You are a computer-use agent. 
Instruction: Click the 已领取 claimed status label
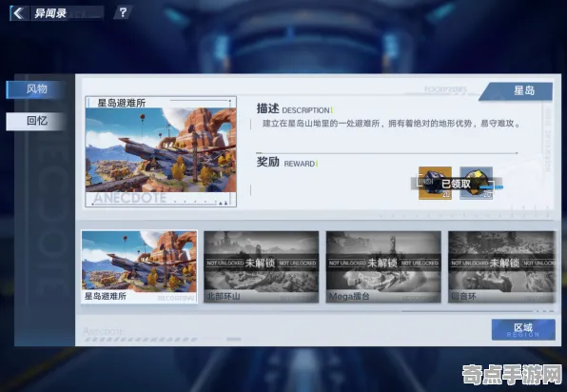[456, 184]
